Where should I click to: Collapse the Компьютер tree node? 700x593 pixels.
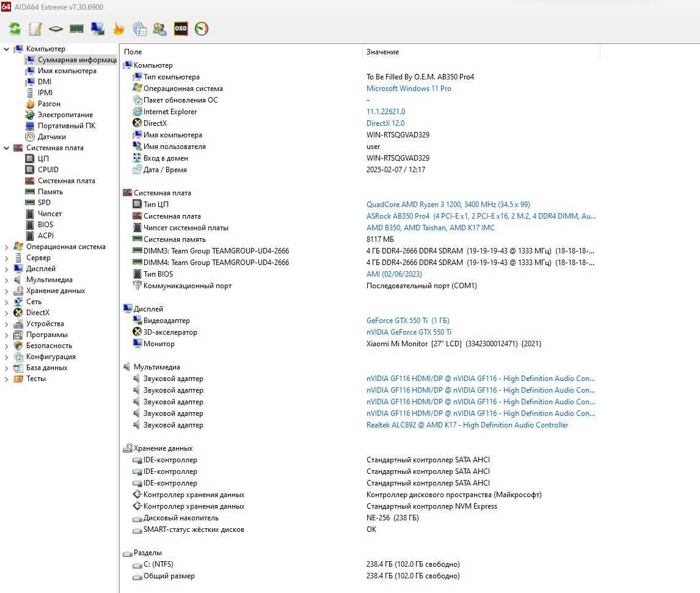(6, 49)
